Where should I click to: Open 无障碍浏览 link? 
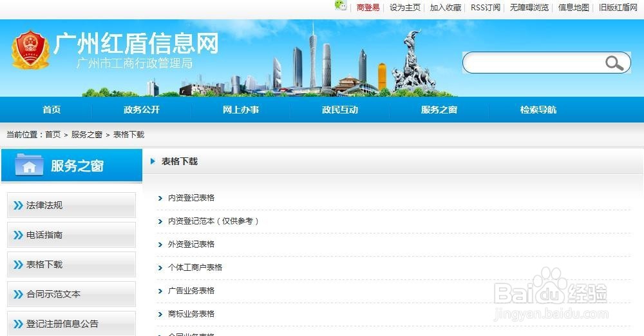529,7
